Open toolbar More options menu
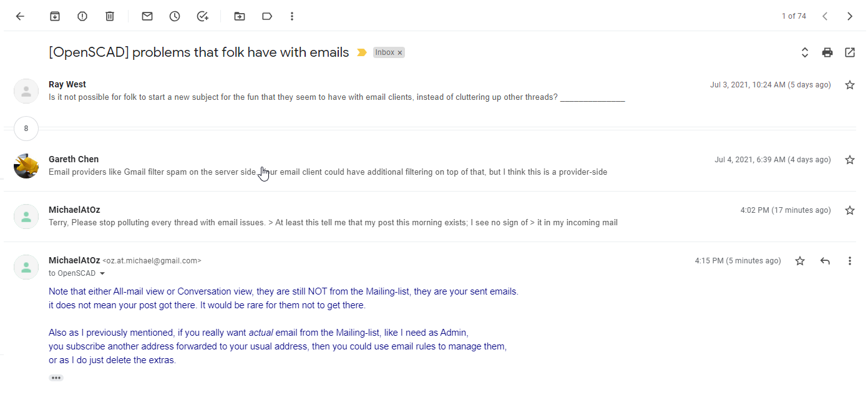This screenshot has height=400, width=868. [x=292, y=16]
